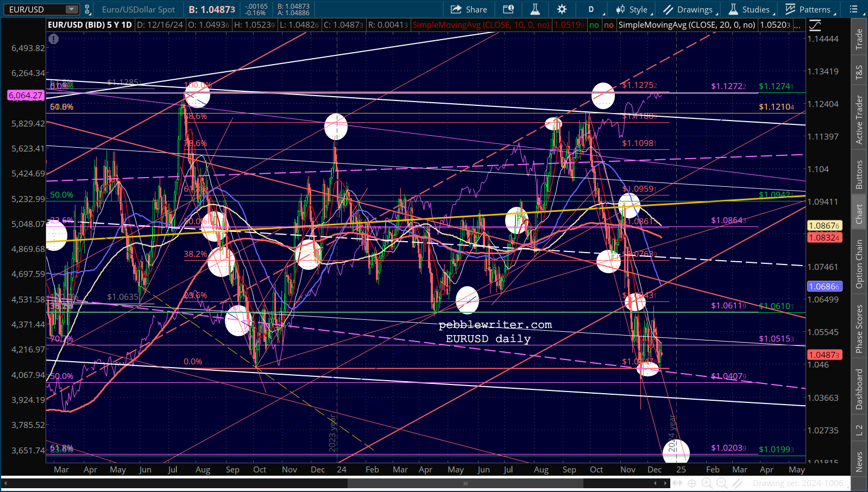This screenshot has height=492, width=868.
Task: Click the 1.04873 current price bubble
Action: pos(825,355)
